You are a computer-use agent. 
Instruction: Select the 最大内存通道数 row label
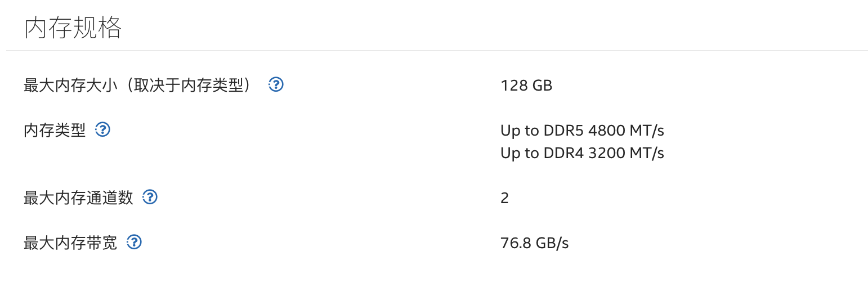coord(78,198)
